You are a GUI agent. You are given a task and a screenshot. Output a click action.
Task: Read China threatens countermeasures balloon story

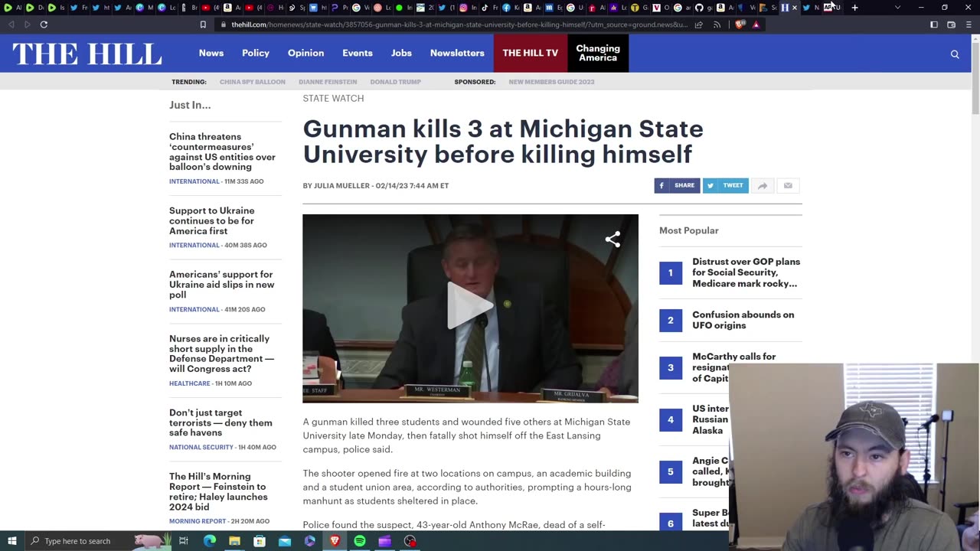[222, 152]
